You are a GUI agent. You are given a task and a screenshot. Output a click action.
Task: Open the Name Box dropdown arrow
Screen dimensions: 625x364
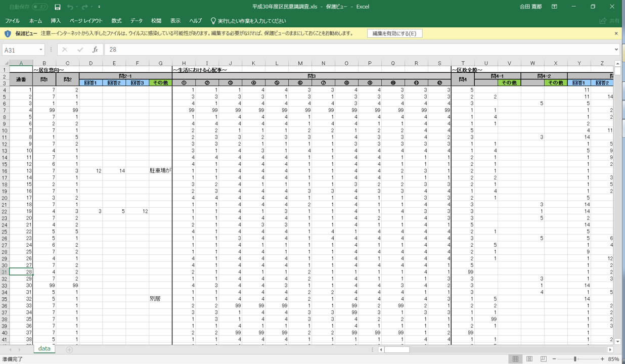pyautogui.click(x=40, y=50)
